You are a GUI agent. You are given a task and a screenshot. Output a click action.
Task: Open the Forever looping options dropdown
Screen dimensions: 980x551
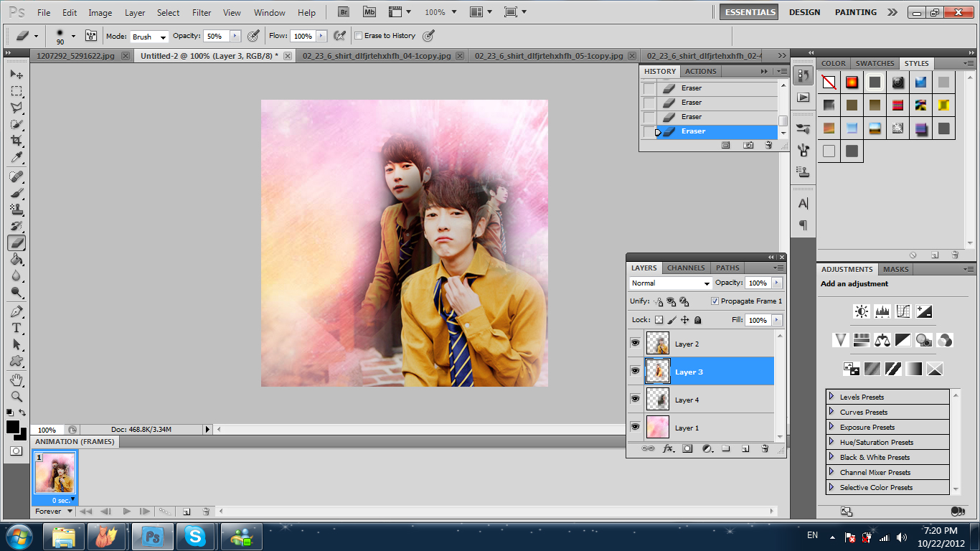tap(55, 512)
